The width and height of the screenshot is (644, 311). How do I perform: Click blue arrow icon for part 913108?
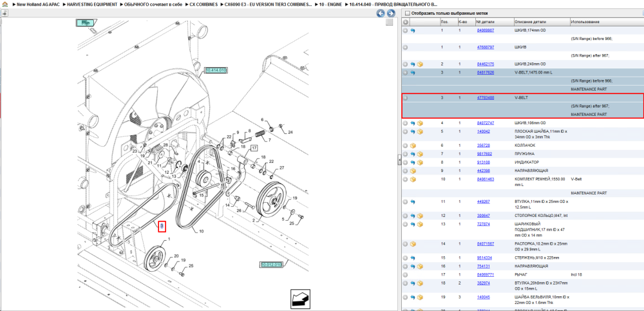point(413,162)
